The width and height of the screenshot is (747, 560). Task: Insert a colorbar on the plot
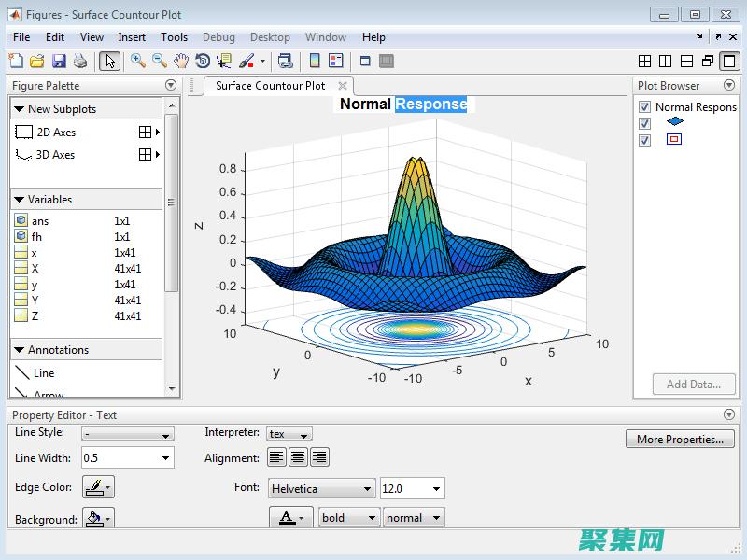pos(316,61)
